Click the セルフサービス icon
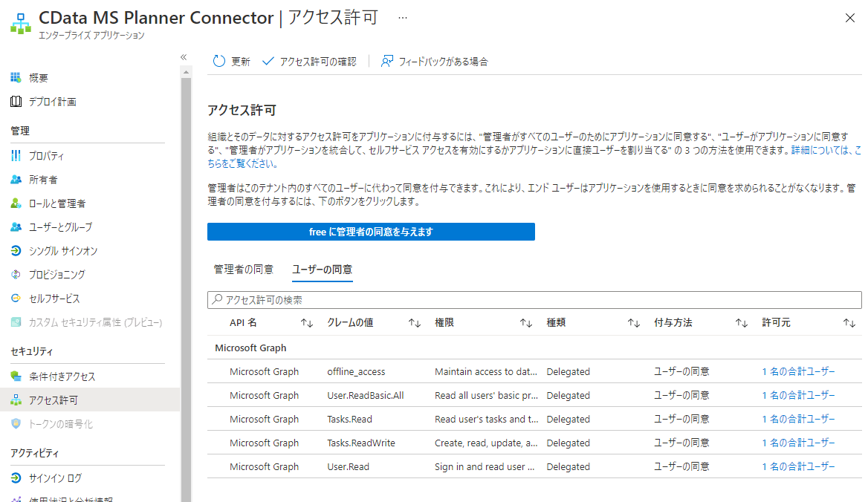Screen dimensions: 868x502 click(16, 299)
